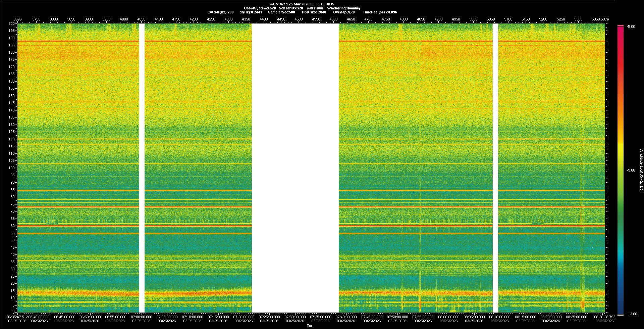Click the 5000 tick on the top axis
The width and height of the screenshot is (644, 329).
pyautogui.click(x=473, y=19)
